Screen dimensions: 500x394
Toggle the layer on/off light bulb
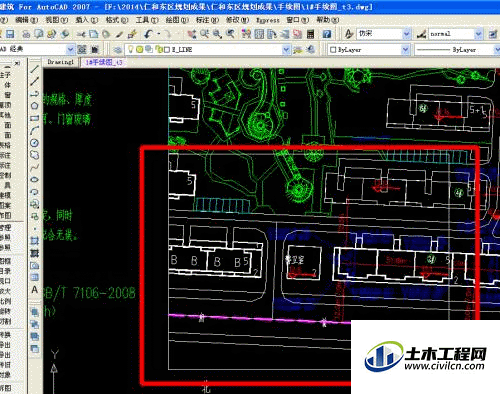click(131, 49)
